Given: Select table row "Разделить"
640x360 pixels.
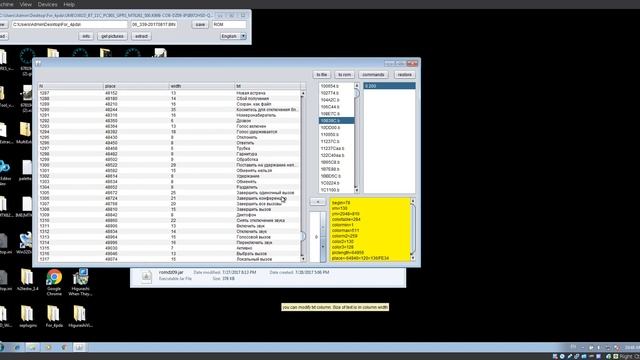Looking at the screenshot, I should (169, 187).
